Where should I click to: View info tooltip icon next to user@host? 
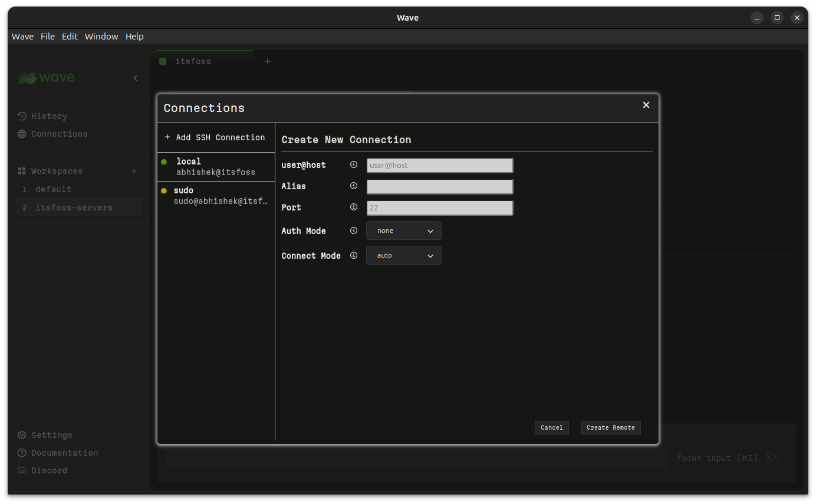pyautogui.click(x=354, y=164)
